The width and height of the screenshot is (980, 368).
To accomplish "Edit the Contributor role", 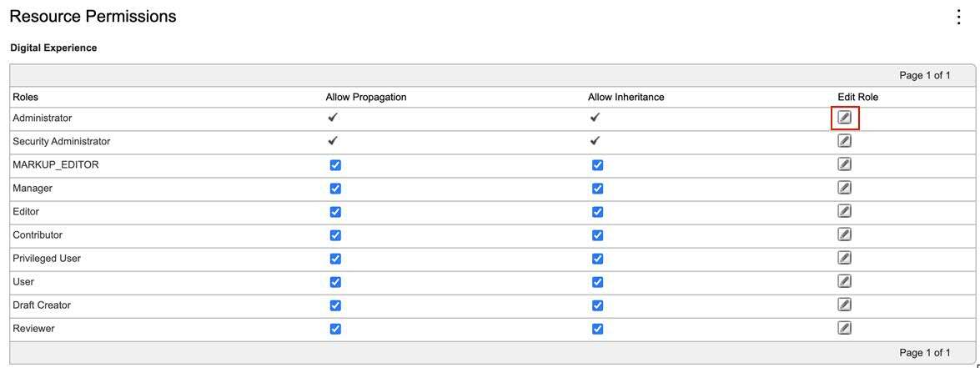I will (844, 234).
